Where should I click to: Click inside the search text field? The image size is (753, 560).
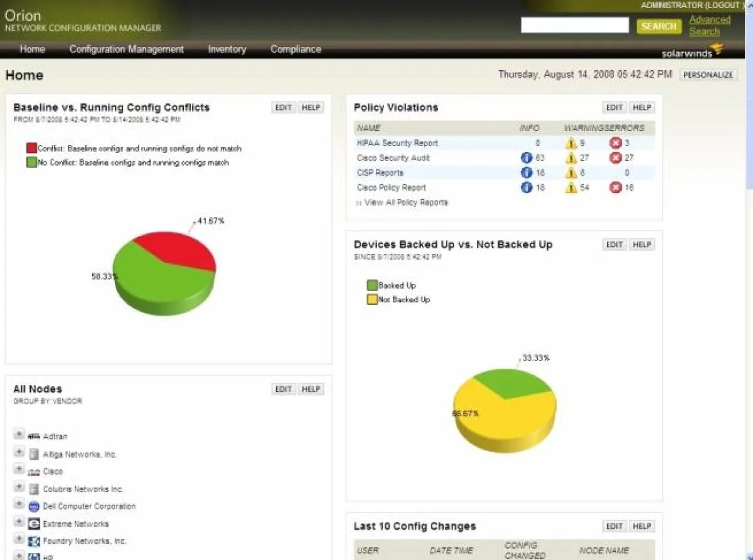point(573,25)
